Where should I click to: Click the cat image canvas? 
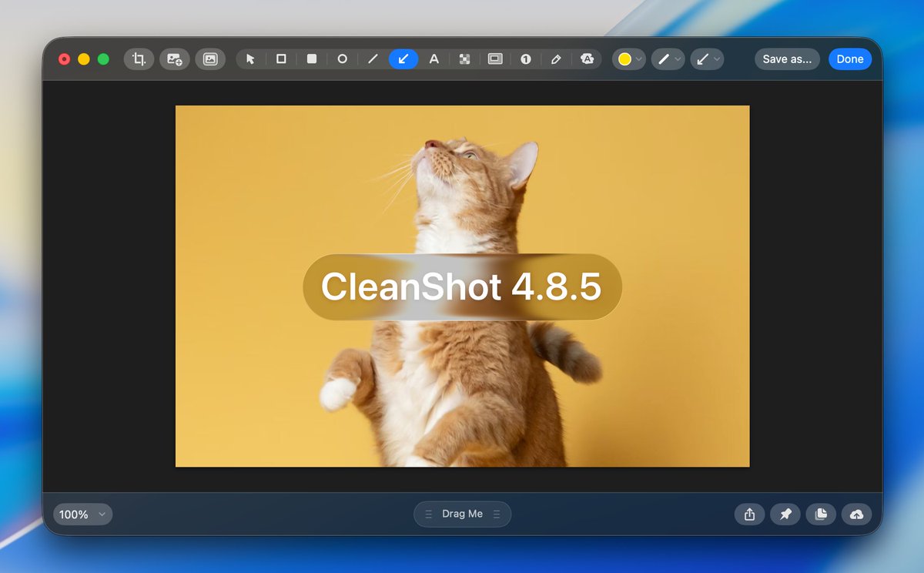462,286
